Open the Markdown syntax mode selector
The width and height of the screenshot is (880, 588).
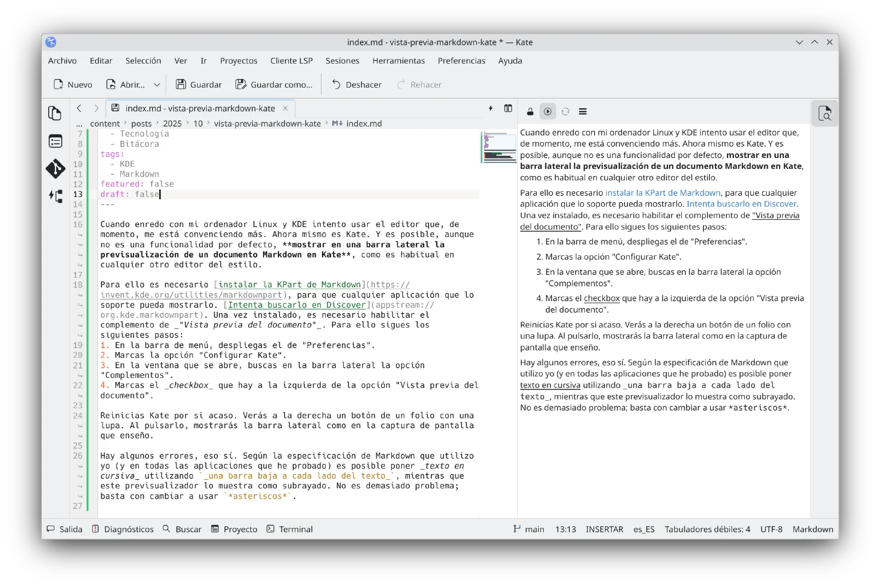tap(812, 529)
